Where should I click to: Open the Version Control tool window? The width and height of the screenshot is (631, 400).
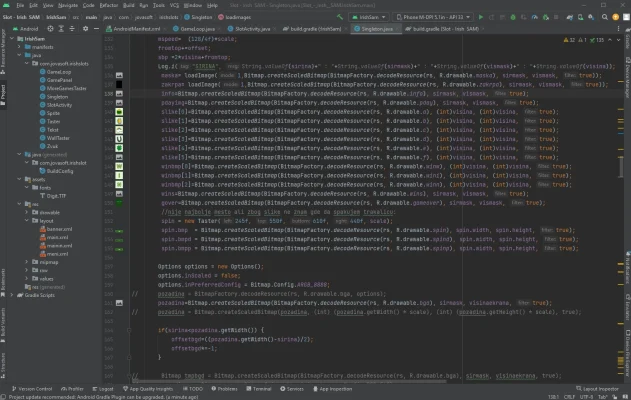pos(32,389)
